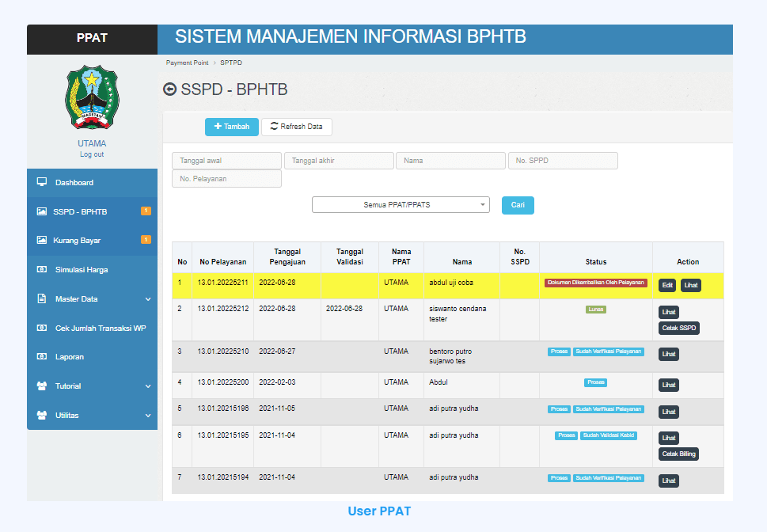
Task: Click the SSPD - BPHTB sidebar image icon
Action: [42, 211]
